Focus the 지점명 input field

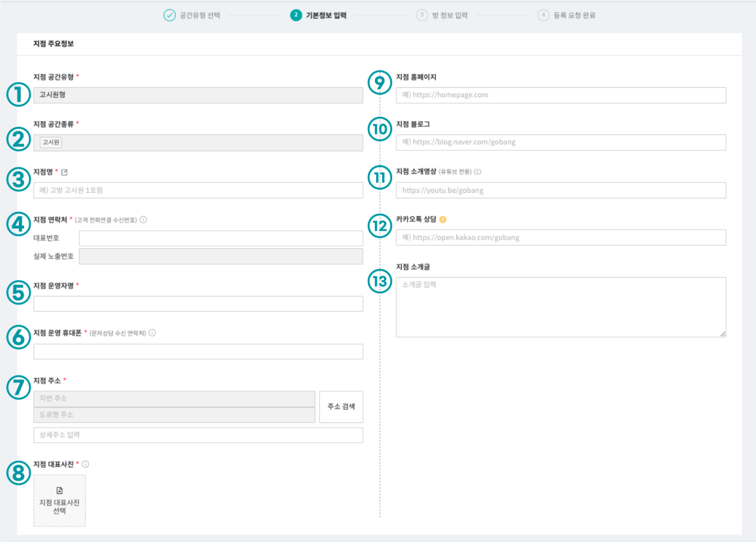[x=198, y=190]
